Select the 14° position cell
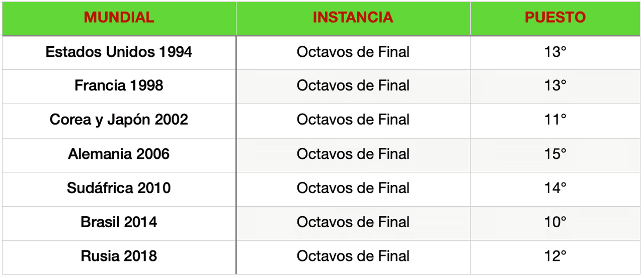 (x=555, y=188)
